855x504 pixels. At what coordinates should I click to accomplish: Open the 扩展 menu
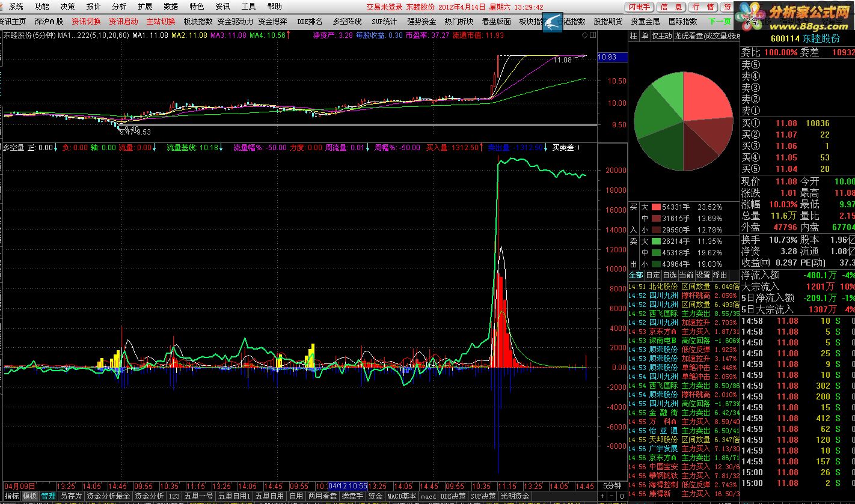pos(145,7)
